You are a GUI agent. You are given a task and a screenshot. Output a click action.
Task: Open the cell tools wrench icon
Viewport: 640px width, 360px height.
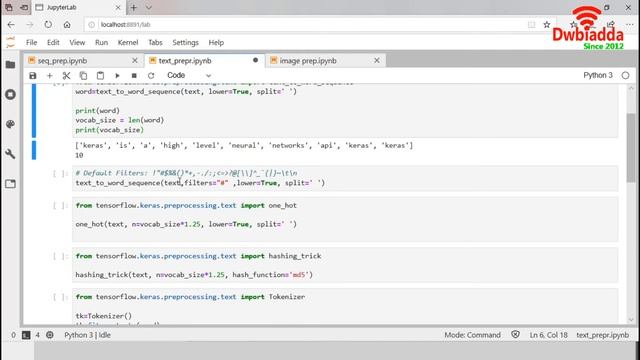click(x=11, y=154)
